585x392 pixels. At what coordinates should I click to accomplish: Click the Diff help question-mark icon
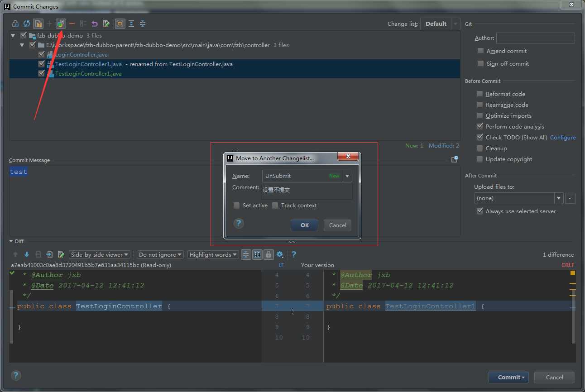click(294, 254)
